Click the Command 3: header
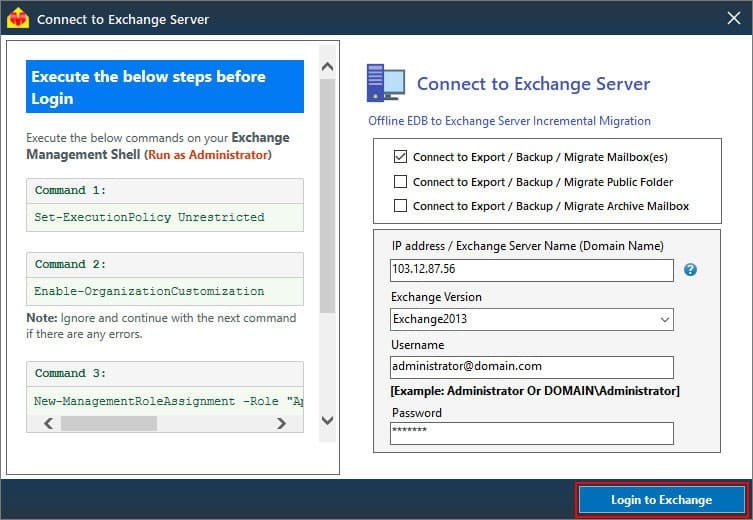The height and width of the screenshot is (520, 753). (x=70, y=373)
